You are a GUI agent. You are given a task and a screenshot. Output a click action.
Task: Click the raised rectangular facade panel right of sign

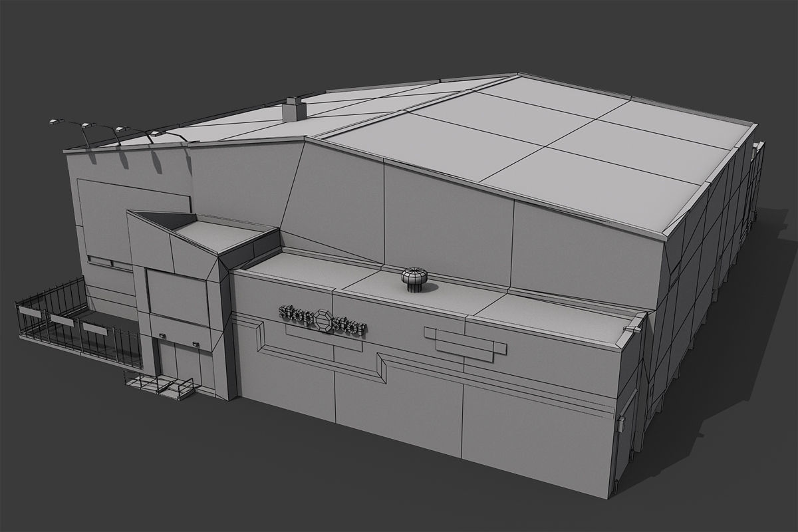pos(465,344)
